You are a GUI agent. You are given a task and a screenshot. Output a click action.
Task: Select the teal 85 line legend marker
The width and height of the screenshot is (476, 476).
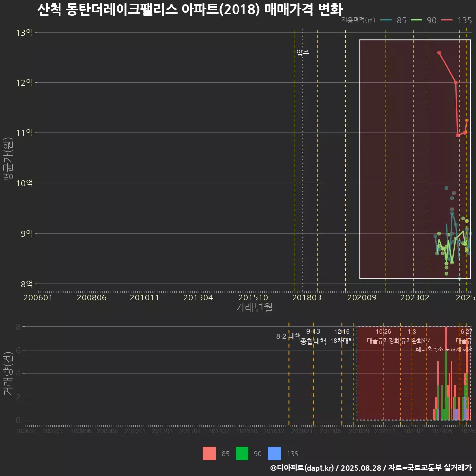coord(386,20)
